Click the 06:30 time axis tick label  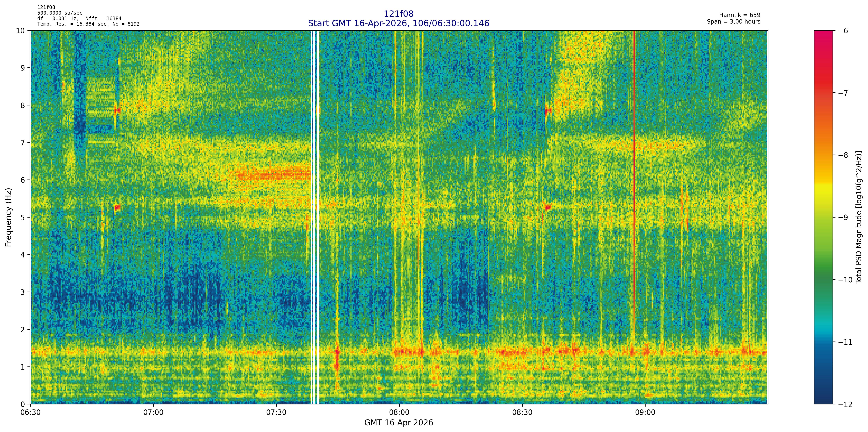tap(31, 413)
